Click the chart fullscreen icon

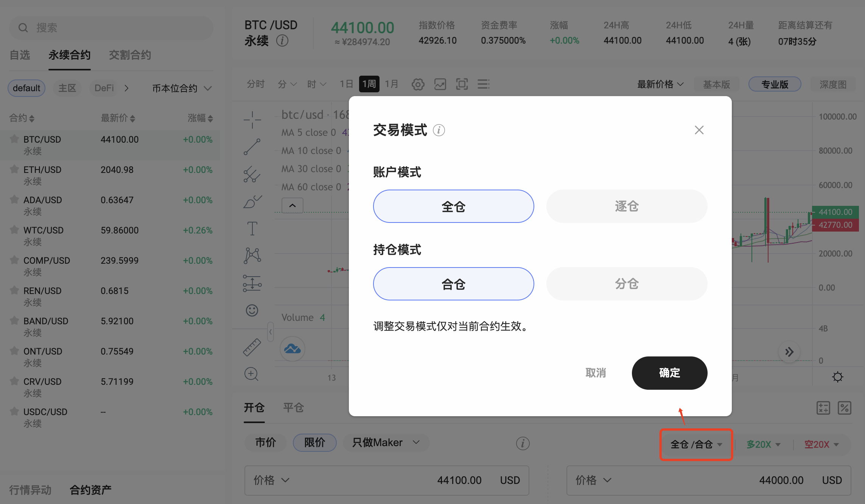pos(462,84)
